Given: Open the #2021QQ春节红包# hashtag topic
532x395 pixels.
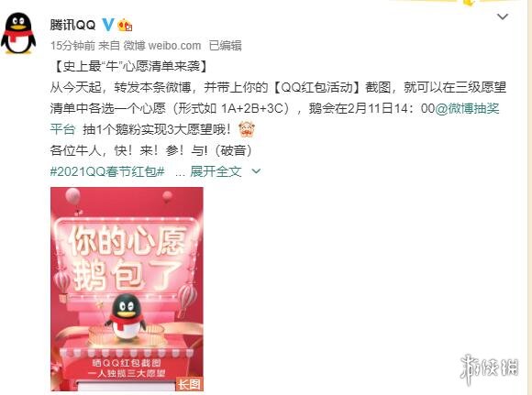Looking at the screenshot, I should pos(107,171).
